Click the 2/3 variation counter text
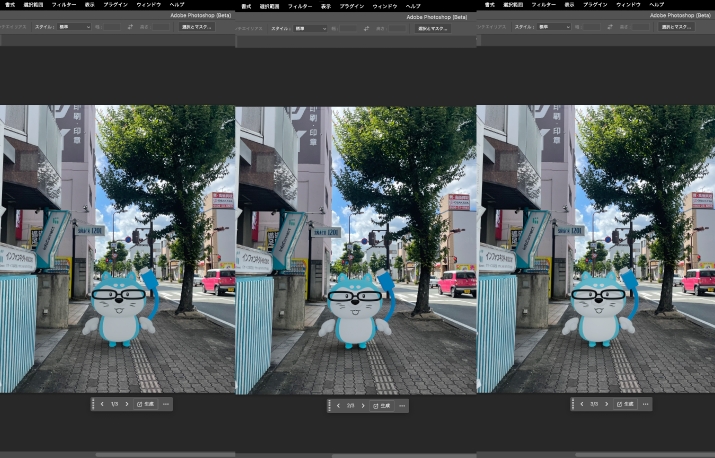This screenshot has width=715, height=458. pyautogui.click(x=351, y=406)
